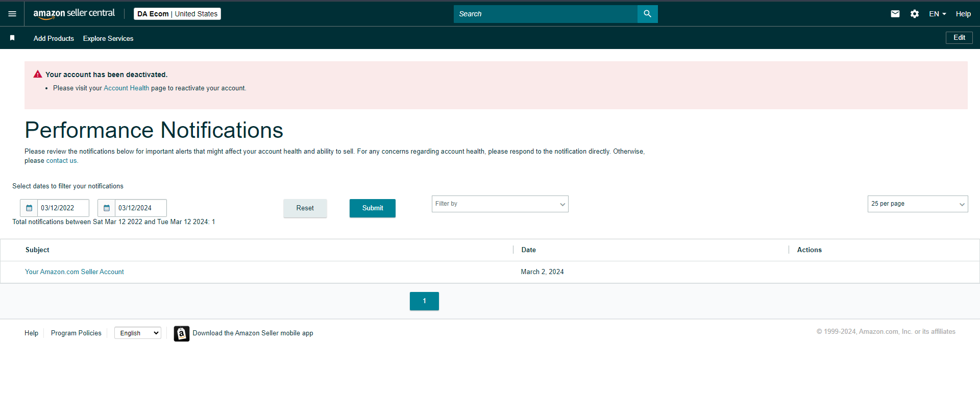Expand the Filter by dropdown
The height and width of the screenshot is (416, 980).
coord(500,204)
